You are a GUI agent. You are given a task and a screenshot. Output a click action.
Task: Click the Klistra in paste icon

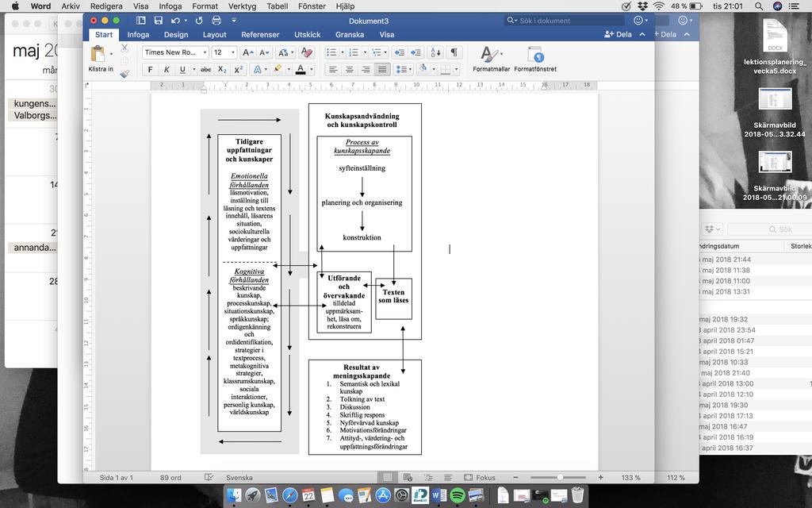[x=98, y=54]
